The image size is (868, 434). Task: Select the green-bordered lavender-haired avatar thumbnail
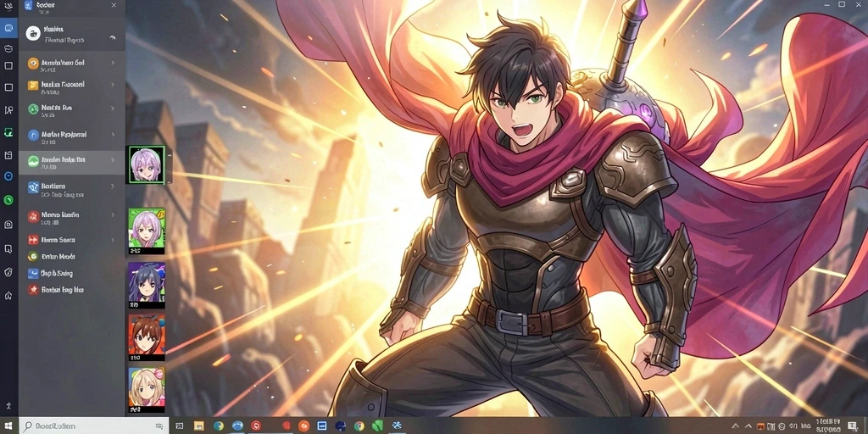(146, 164)
